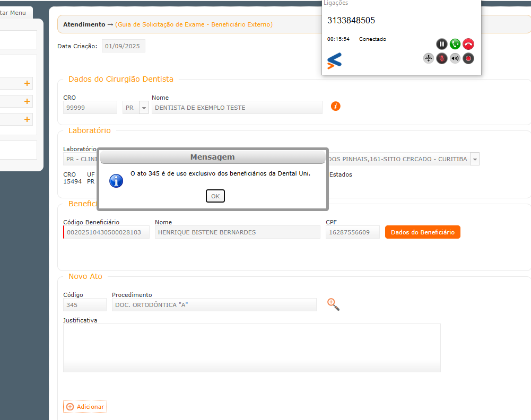531x420 pixels.
Task: Click lab CRO value 15494
Action: [x=73, y=181]
